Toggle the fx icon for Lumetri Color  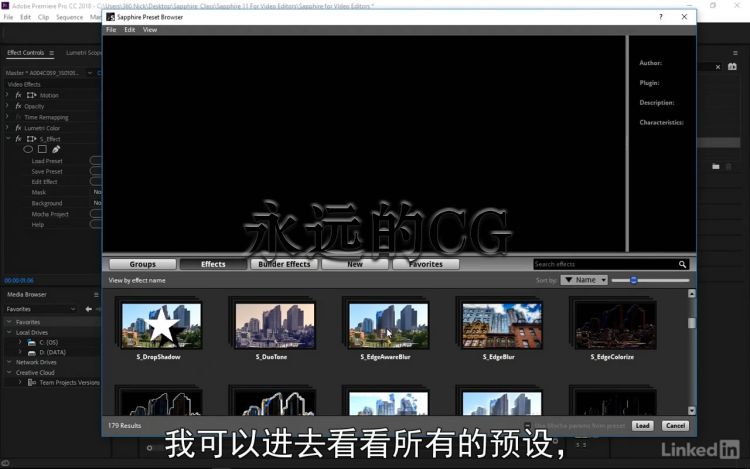pos(18,128)
